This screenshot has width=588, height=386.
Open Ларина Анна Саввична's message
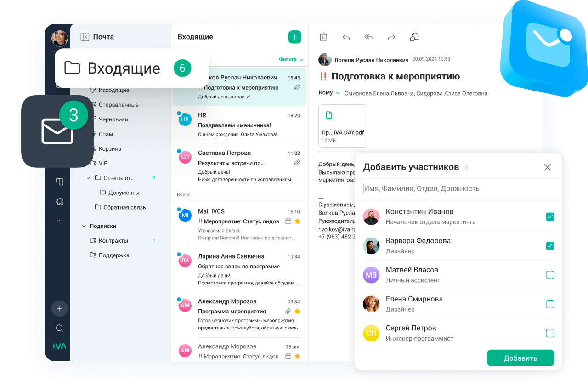click(239, 269)
